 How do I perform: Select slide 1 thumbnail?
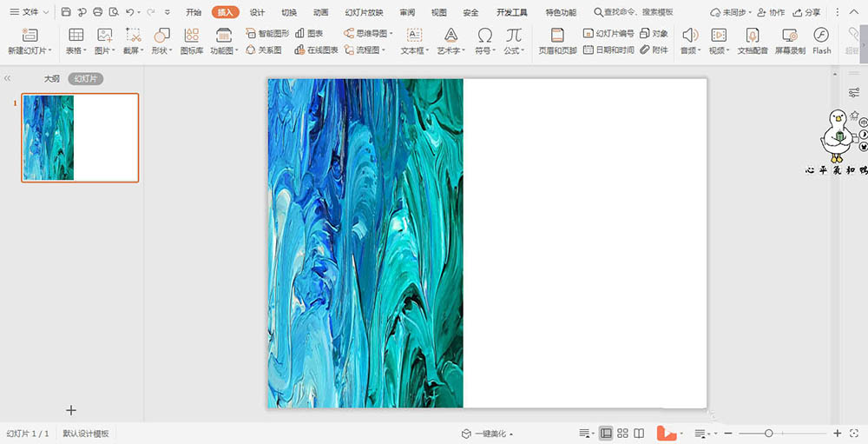click(80, 137)
